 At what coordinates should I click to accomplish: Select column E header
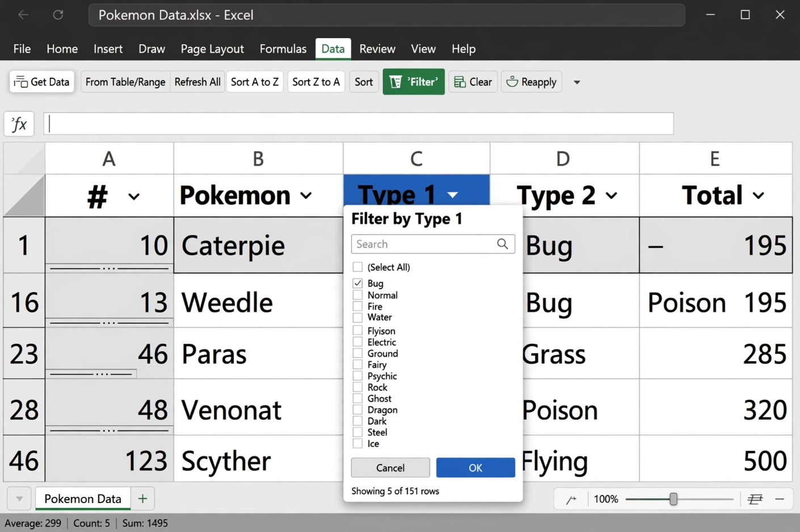[715, 159]
